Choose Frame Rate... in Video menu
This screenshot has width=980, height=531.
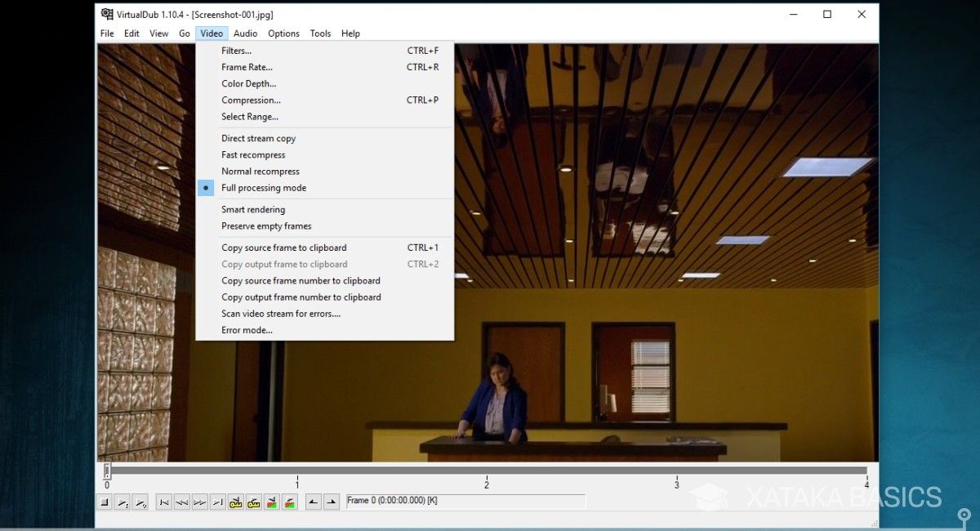click(325, 67)
